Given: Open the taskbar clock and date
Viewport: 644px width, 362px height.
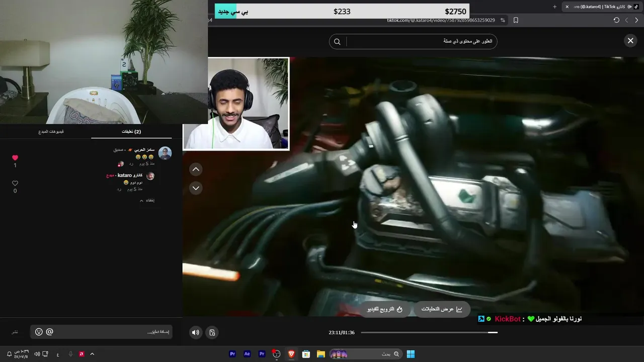Looking at the screenshot, I should tap(21, 354).
